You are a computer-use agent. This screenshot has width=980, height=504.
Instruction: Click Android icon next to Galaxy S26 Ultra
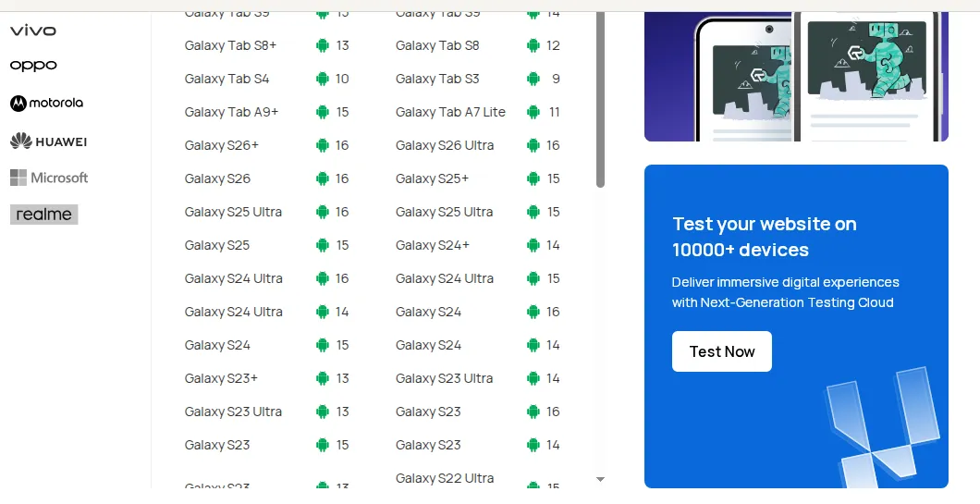click(533, 145)
